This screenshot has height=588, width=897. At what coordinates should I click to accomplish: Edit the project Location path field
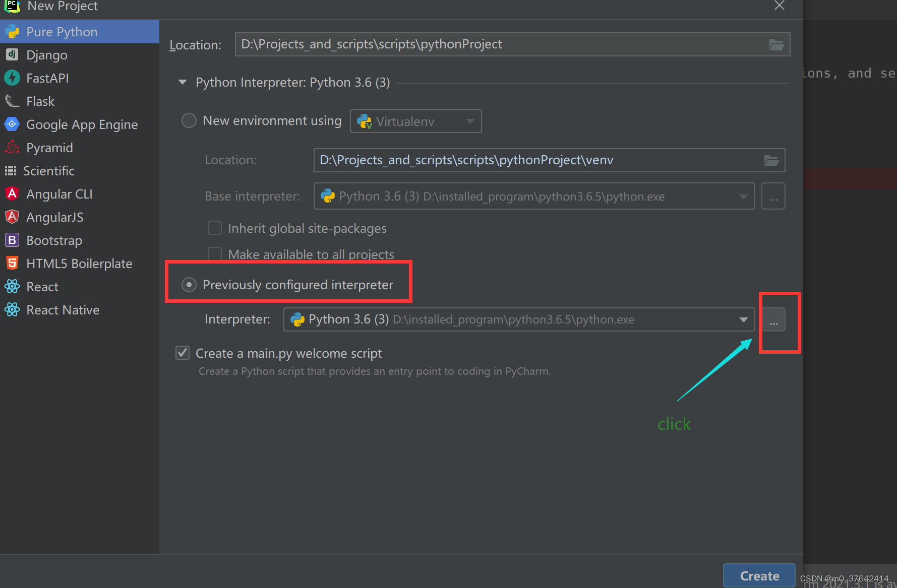pos(512,44)
